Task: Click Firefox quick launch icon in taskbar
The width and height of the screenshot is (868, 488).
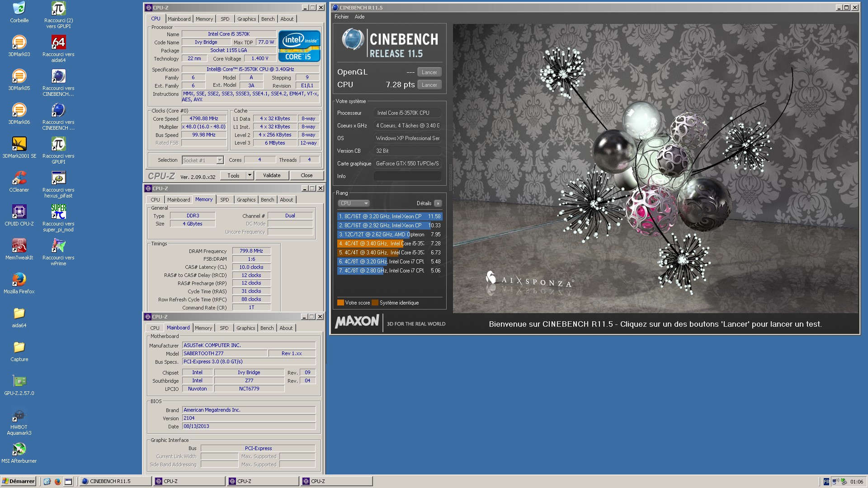Action: coord(57,481)
